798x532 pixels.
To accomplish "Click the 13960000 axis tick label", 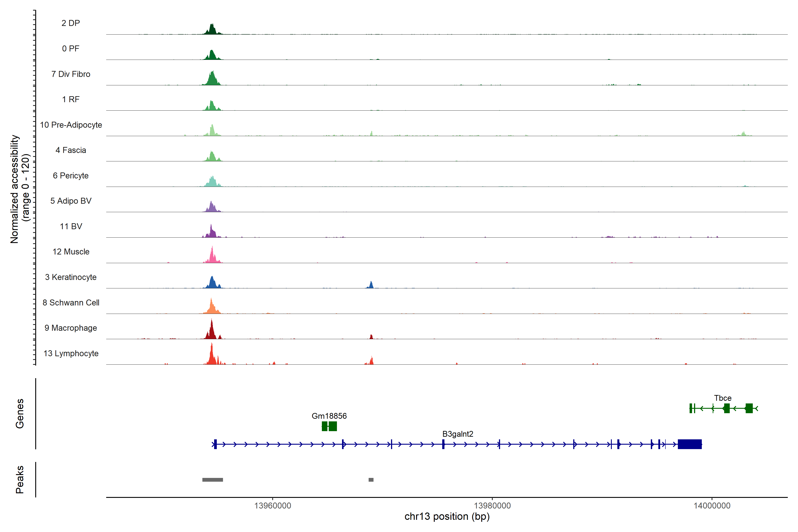I will pos(272,506).
